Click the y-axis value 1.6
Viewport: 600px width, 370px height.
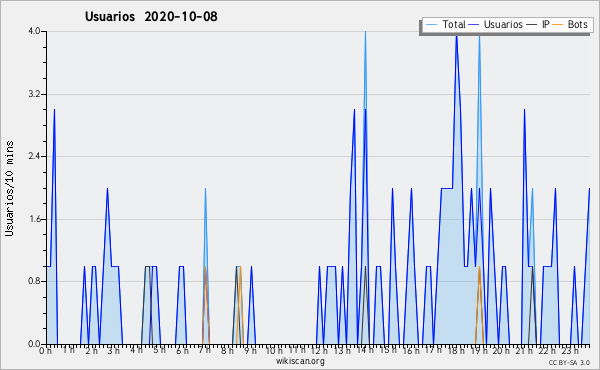point(34,219)
